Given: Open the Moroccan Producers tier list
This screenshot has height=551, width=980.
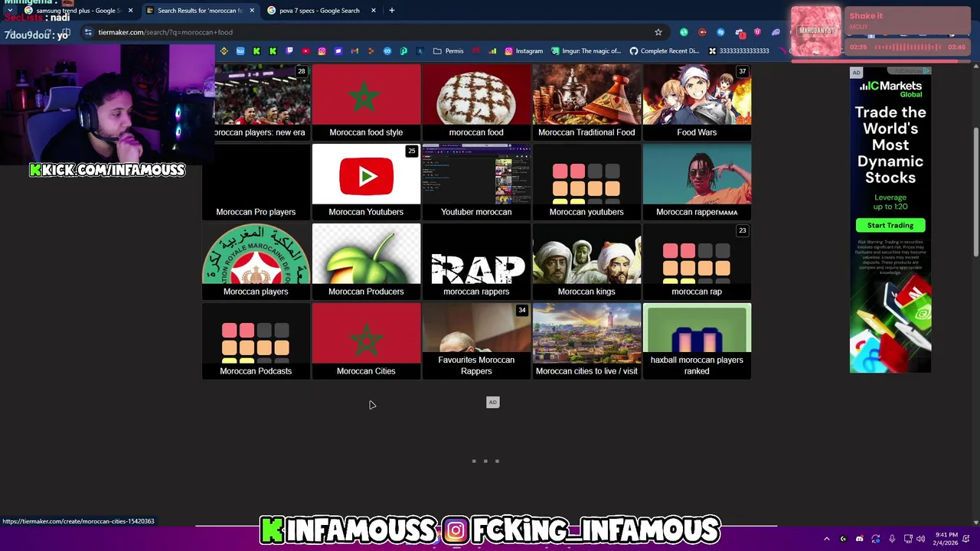Looking at the screenshot, I should point(366,261).
